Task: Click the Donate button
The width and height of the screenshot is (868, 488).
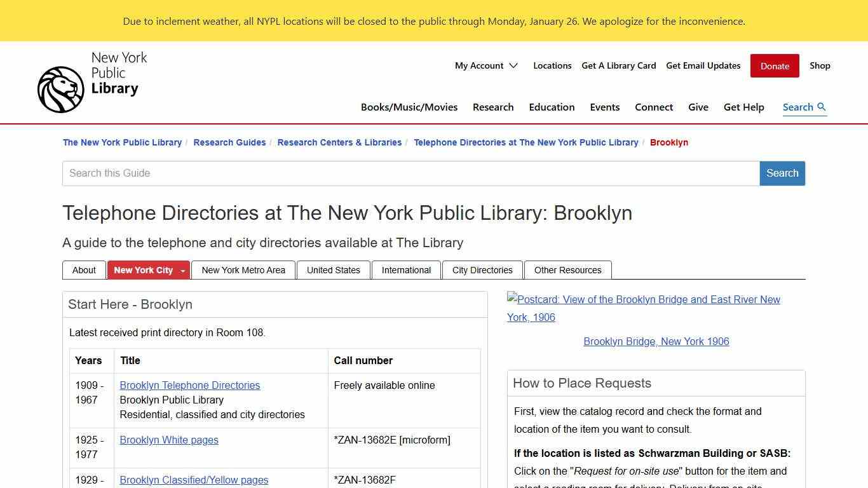Action: (x=774, y=65)
